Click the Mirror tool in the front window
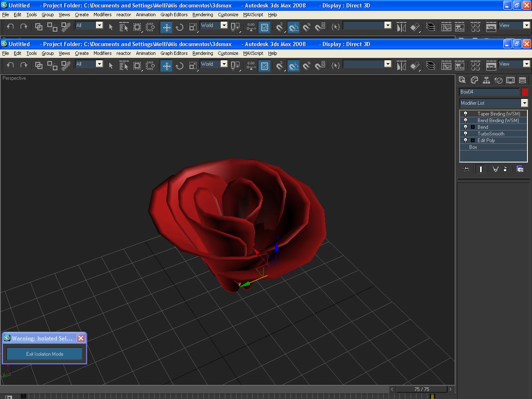532x399 pixels. coord(401,66)
